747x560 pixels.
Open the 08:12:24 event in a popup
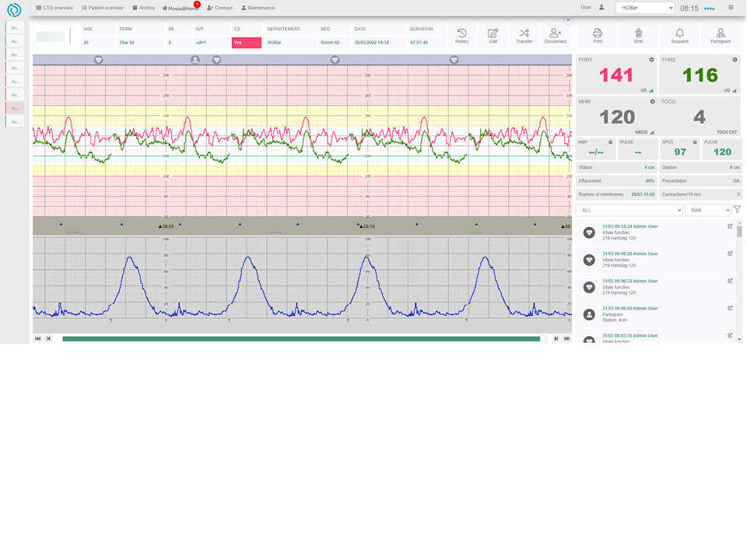click(730, 226)
